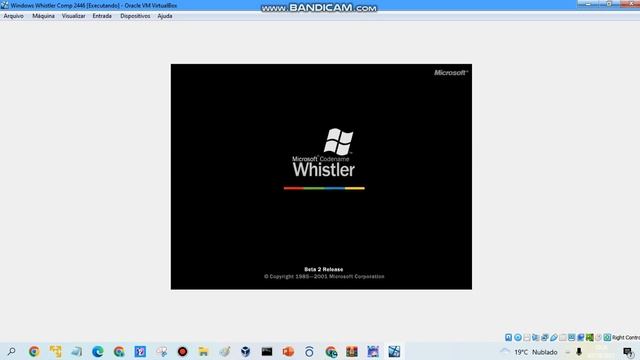This screenshot has width=640, height=360.
Task: Select the running VirtualBox VM taskbar icon
Action: pos(394,351)
